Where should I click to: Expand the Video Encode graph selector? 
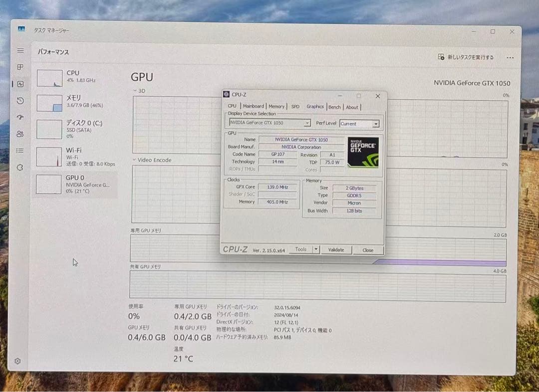pyautogui.click(x=134, y=160)
